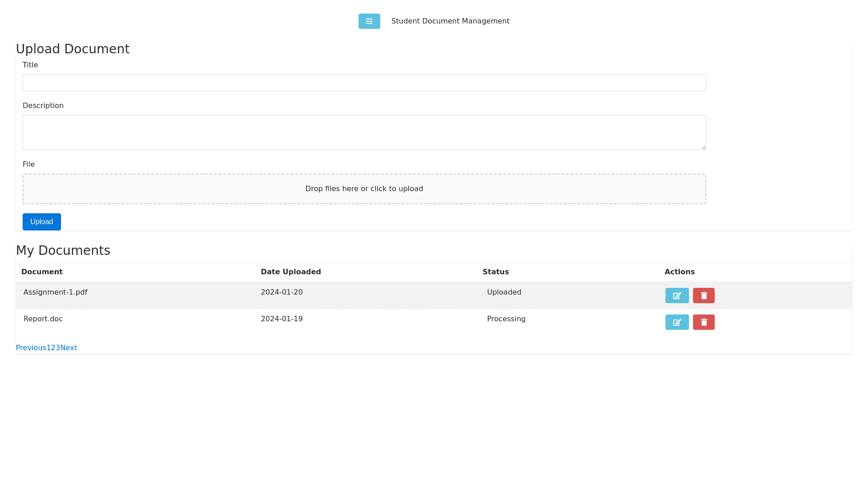This screenshot has width=868, height=488.
Task: Sort by the Status column header
Action: [495, 272]
